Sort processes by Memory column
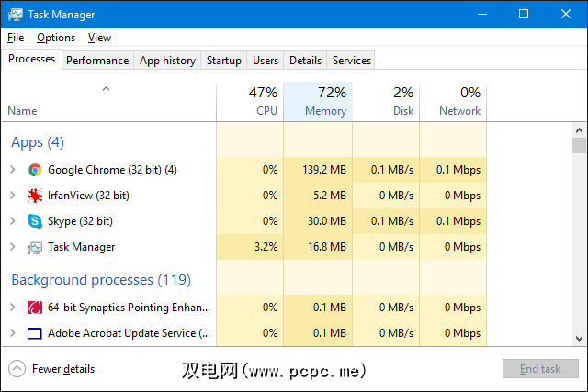Viewport: 588px width, 392px height. coord(318,102)
